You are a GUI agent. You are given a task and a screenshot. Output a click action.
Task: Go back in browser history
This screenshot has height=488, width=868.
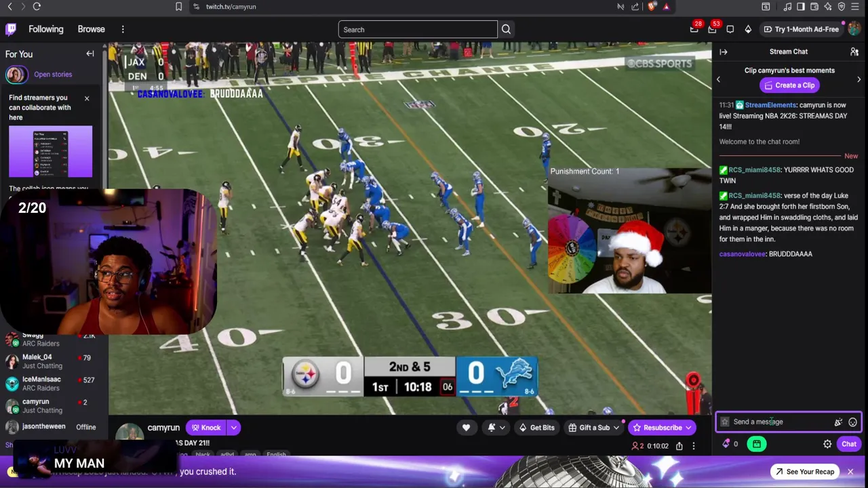pos(9,7)
